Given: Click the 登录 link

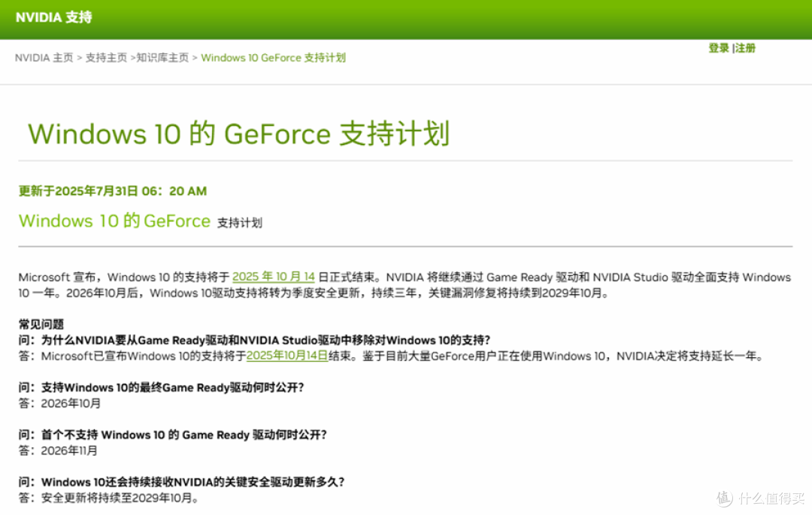Looking at the screenshot, I should tap(719, 48).
